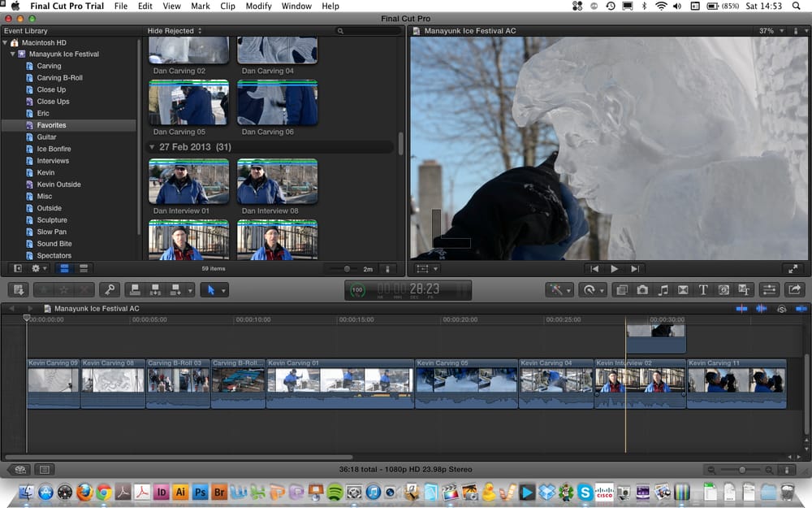Click the Insert clip edit icon
The image size is (812, 508).
[155, 290]
